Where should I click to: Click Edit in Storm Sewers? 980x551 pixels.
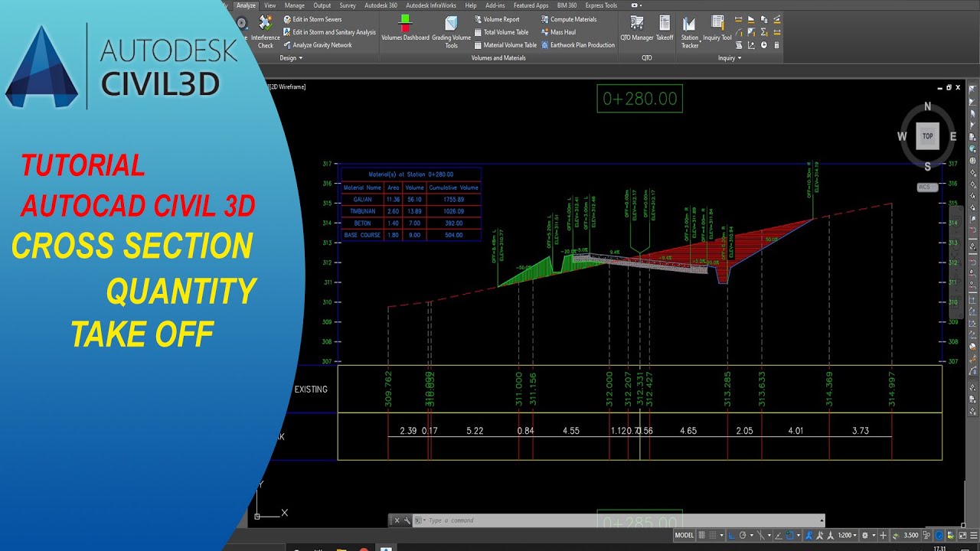[x=313, y=19]
